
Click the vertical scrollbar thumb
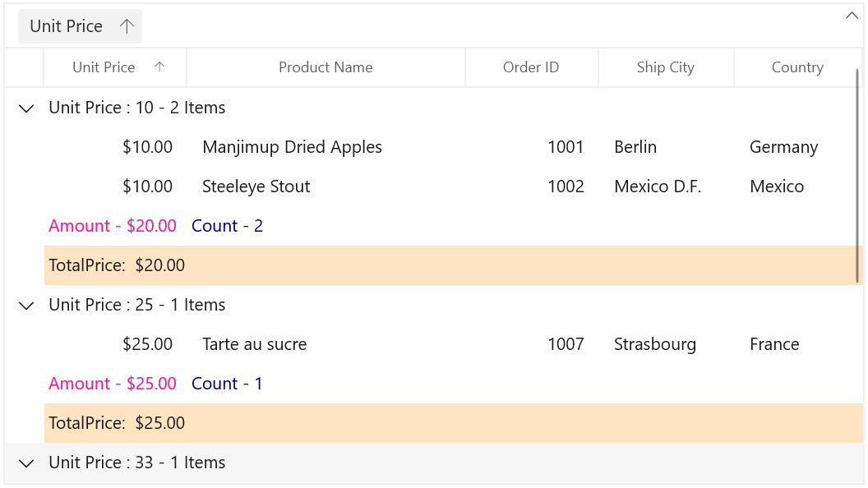pos(859,175)
